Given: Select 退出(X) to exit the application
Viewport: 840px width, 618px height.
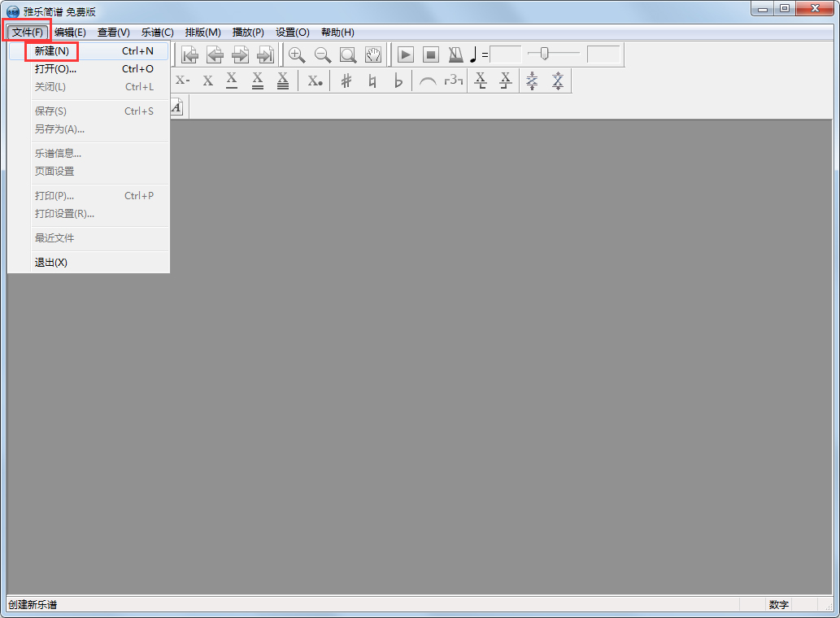Looking at the screenshot, I should pyautogui.click(x=51, y=262).
